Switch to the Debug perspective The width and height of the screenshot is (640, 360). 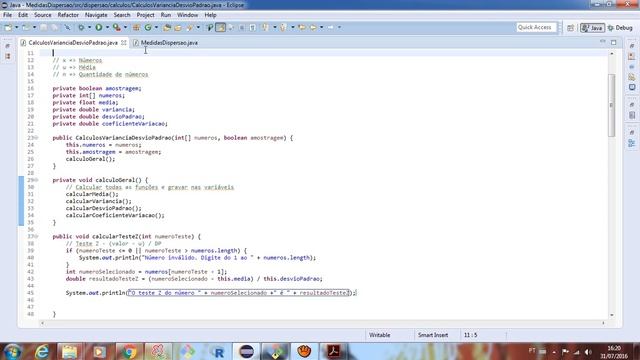click(620, 28)
